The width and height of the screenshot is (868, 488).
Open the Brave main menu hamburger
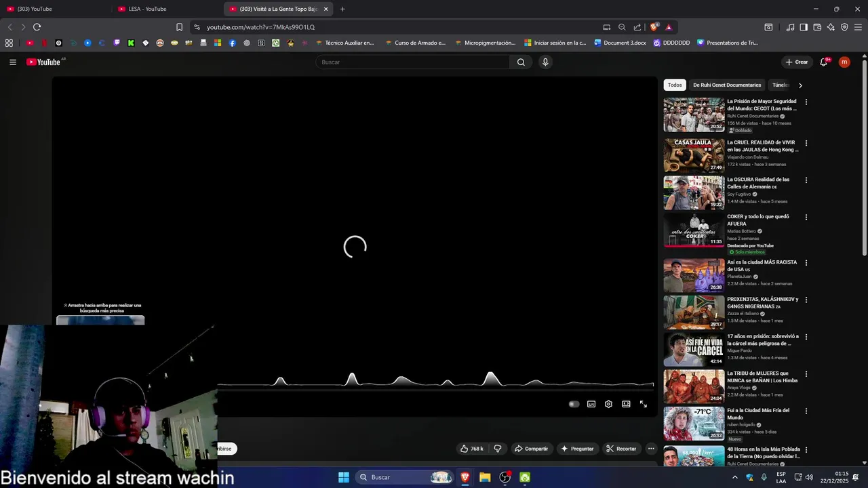pos(858,27)
